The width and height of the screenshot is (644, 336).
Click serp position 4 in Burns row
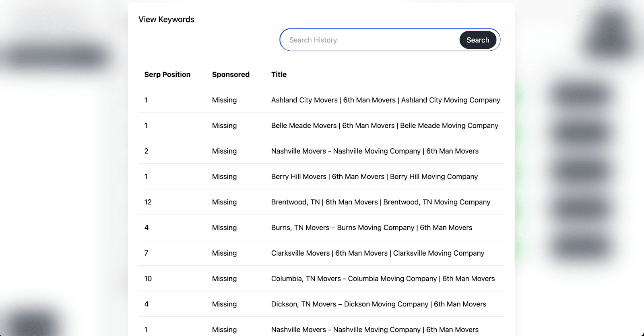[146, 227]
